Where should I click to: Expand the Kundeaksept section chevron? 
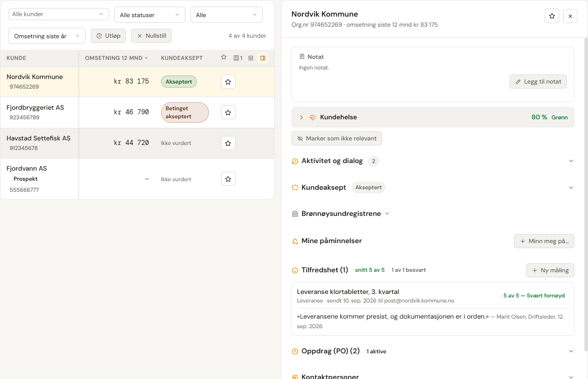tap(571, 187)
